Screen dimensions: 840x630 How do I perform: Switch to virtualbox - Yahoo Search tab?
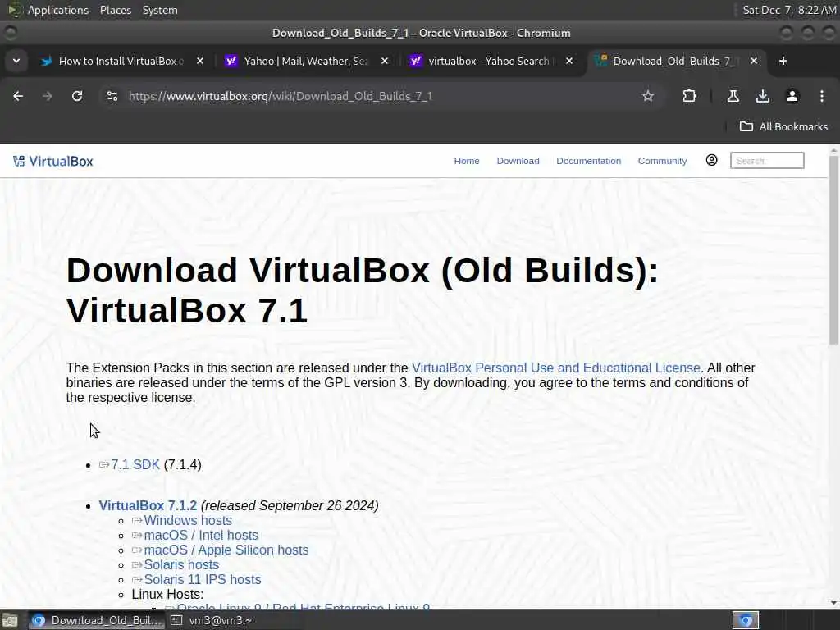pos(491,61)
